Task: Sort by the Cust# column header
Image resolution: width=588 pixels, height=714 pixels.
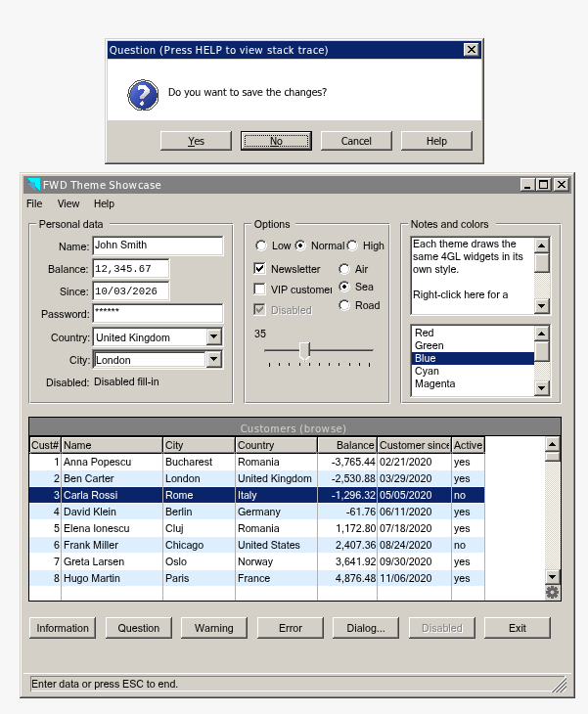Action: [45, 445]
